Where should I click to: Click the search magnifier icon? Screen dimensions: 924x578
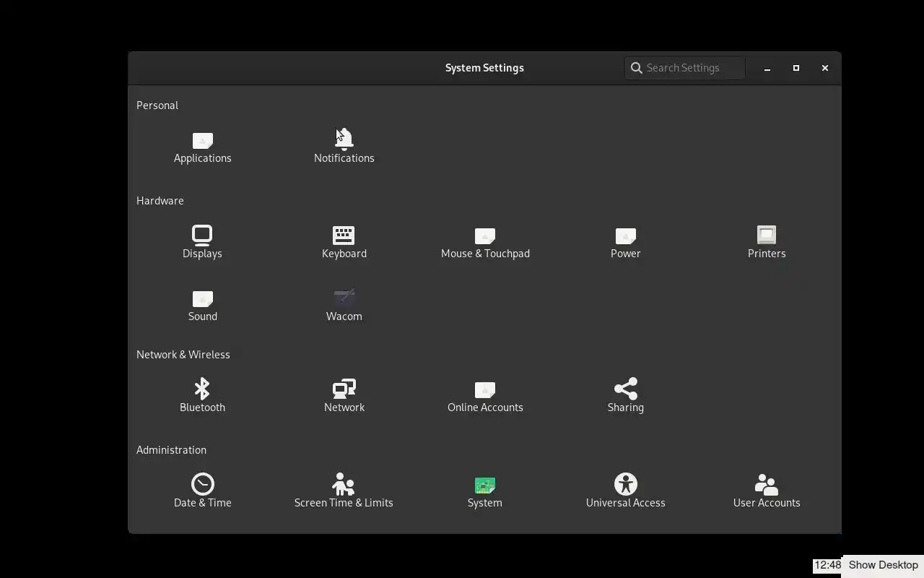(x=636, y=68)
